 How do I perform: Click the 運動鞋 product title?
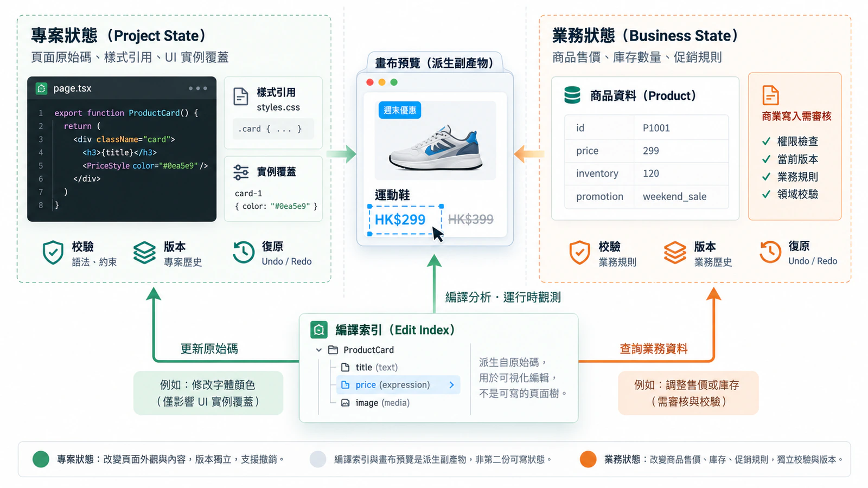[392, 195]
